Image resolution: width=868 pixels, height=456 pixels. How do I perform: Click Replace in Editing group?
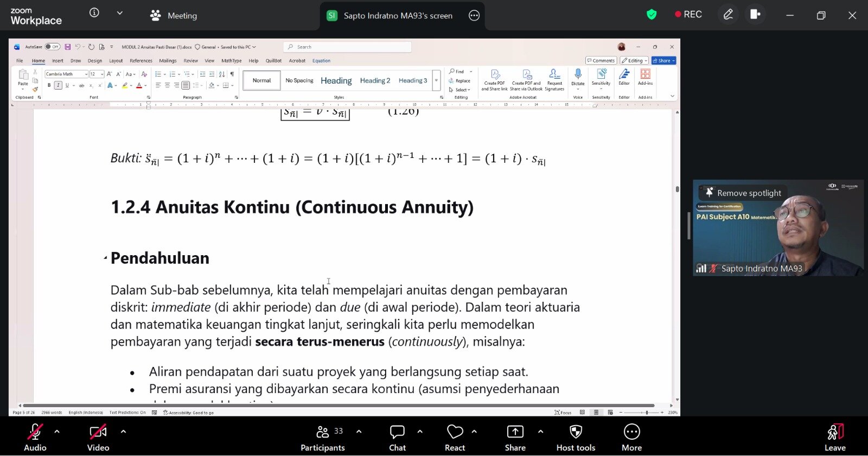pos(459,81)
